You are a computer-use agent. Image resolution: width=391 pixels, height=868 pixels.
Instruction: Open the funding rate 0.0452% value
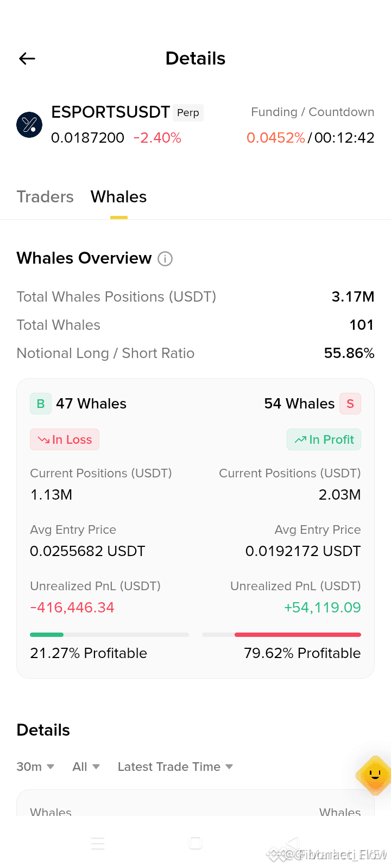[x=276, y=138]
